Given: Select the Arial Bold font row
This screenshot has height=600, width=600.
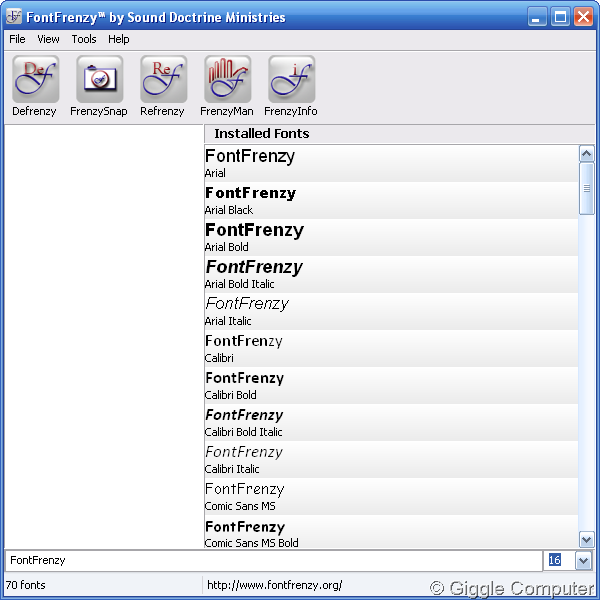Looking at the screenshot, I should [391, 238].
